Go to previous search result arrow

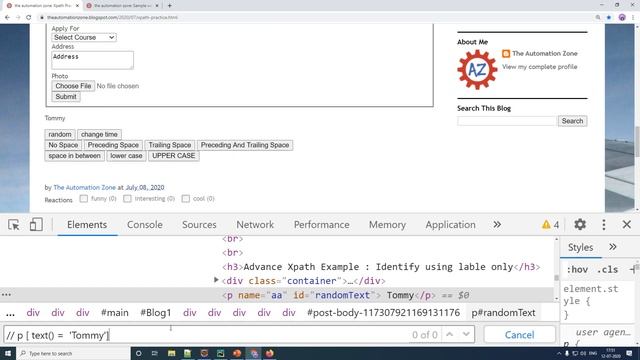point(449,334)
